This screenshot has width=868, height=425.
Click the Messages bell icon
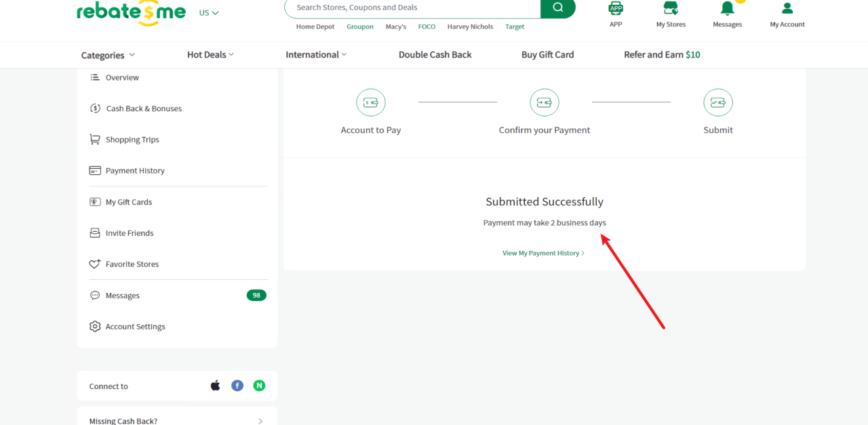tap(727, 9)
